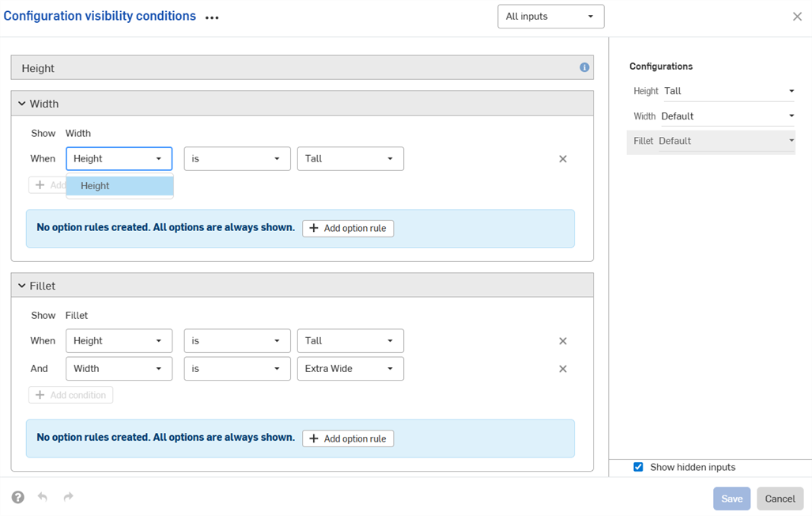Image resolution: width=812 pixels, height=516 pixels.
Task: Open the Width Default configuration dropdown
Action: point(727,116)
